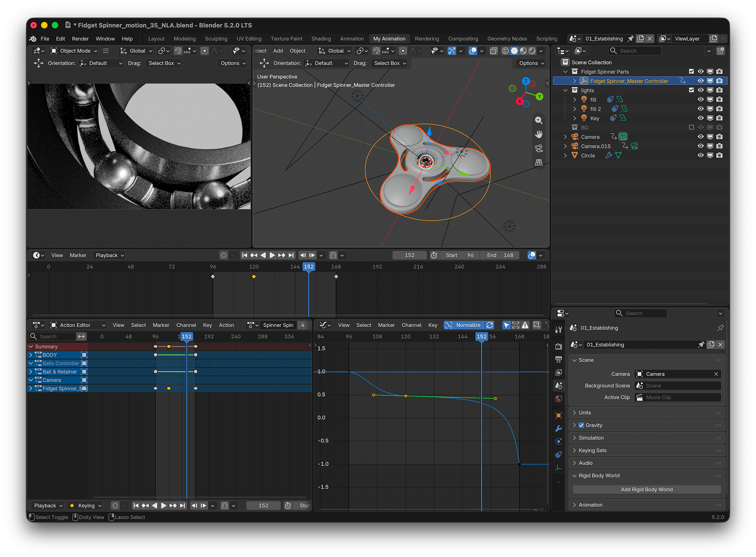Hide Camera.015 with its eye icon
Screen dimensions: 756x557
pyautogui.click(x=701, y=146)
